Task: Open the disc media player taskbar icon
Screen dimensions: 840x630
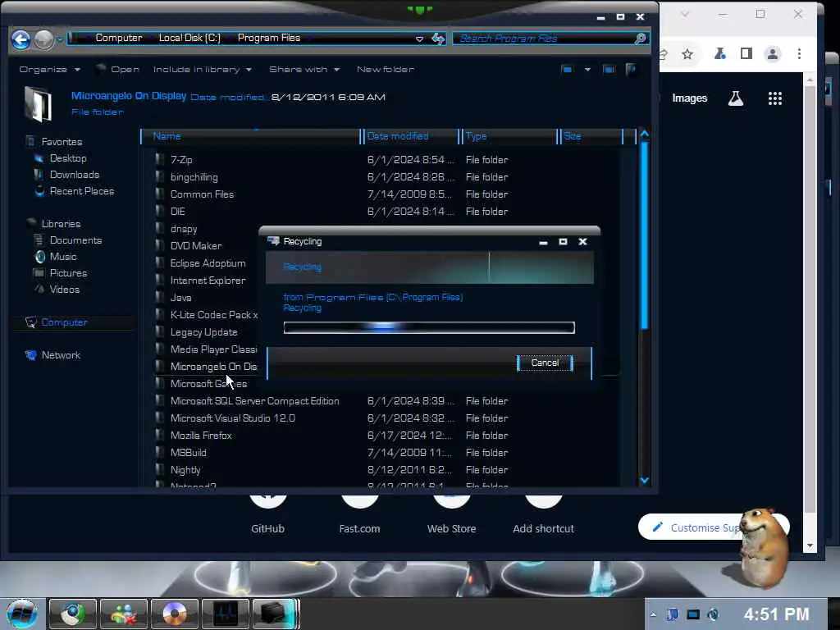Action: coord(174,614)
